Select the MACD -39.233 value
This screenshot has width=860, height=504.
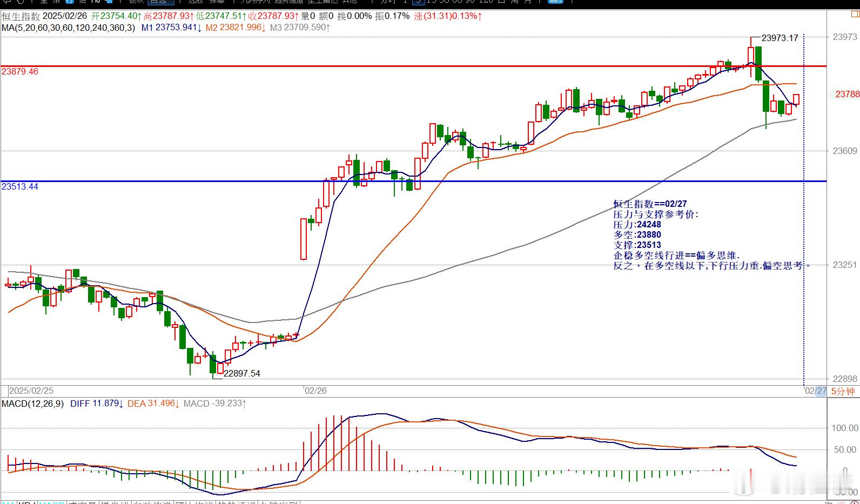[216, 404]
